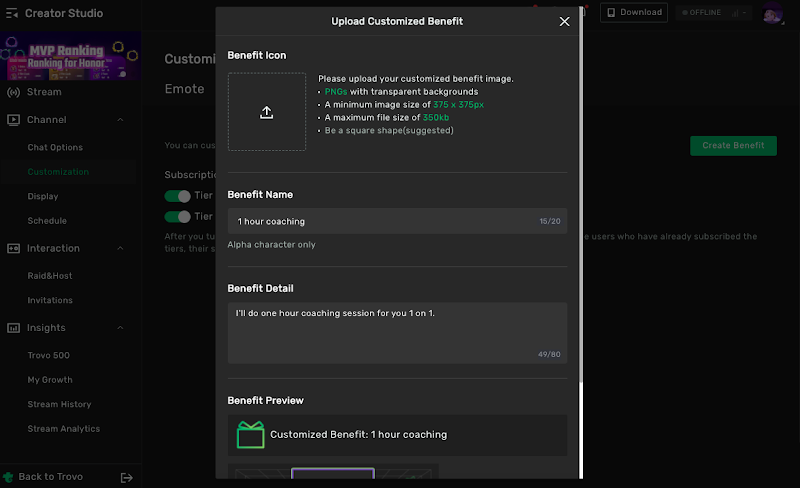Click the Insights chart icon in sidebar
The image size is (800, 488).
(13, 328)
